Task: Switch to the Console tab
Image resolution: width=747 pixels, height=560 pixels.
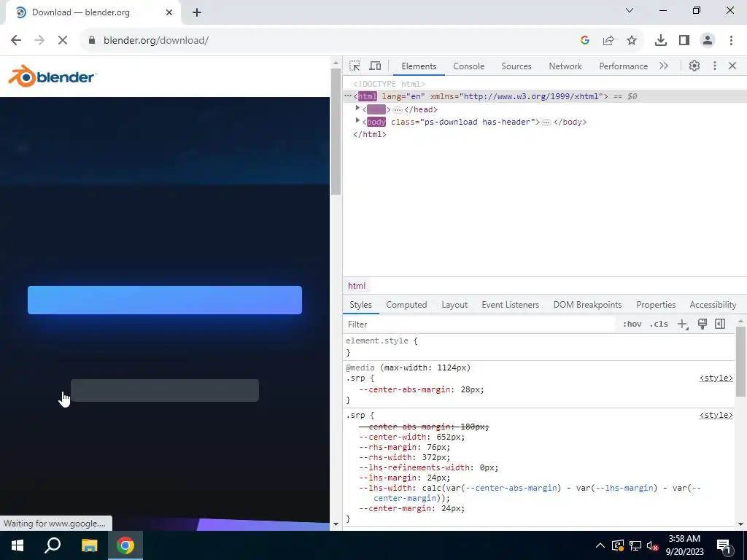Action: [x=469, y=66]
